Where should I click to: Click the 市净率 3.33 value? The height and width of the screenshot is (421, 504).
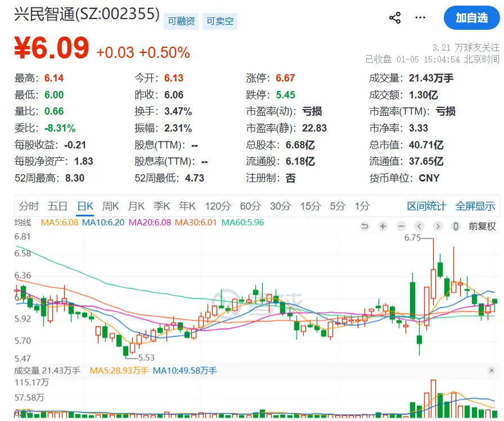(418, 128)
